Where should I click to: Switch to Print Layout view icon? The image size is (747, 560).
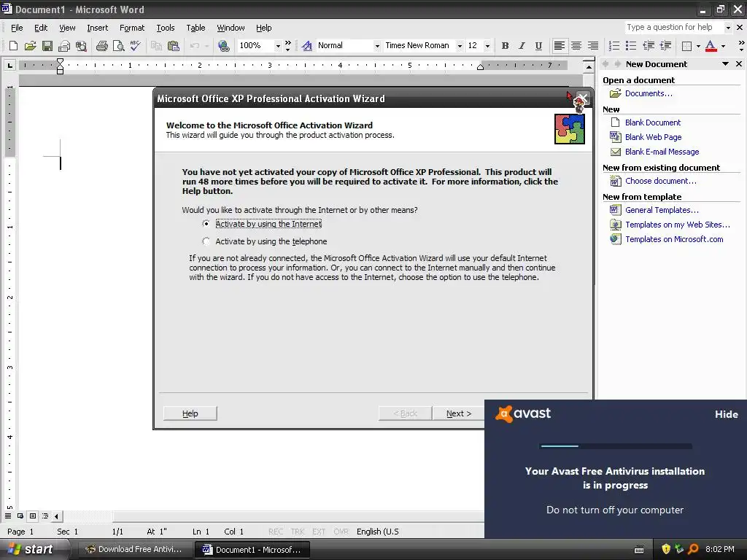click(33, 516)
